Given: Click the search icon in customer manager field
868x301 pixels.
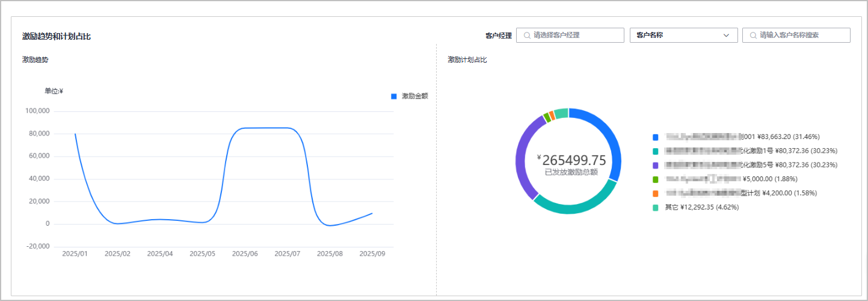Looking at the screenshot, I should coord(527,36).
